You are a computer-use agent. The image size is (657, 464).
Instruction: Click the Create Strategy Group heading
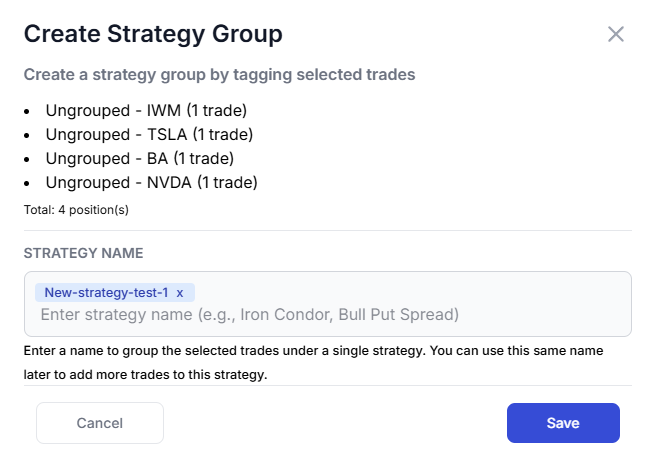coord(153,34)
